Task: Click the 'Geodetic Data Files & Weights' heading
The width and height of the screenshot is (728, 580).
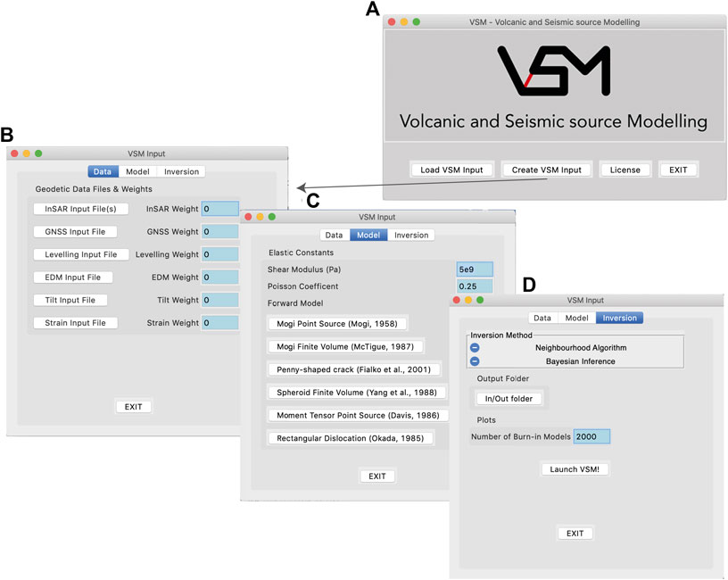Action: [x=94, y=189]
